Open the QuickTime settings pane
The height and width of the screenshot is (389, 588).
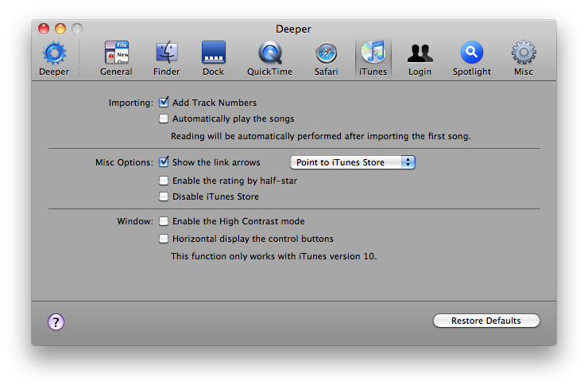[x=269, y=58]
